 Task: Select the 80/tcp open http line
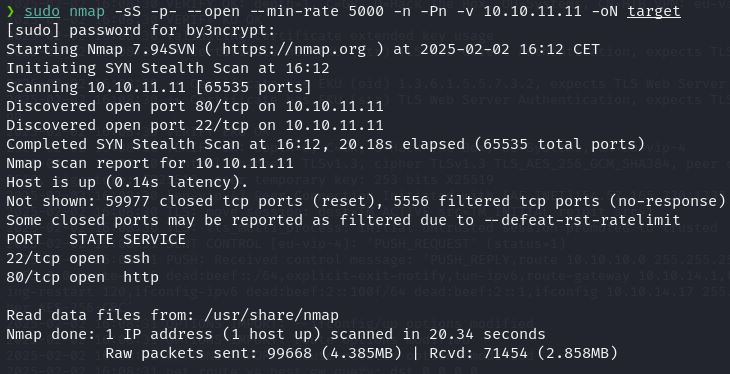tap(82, 278)
